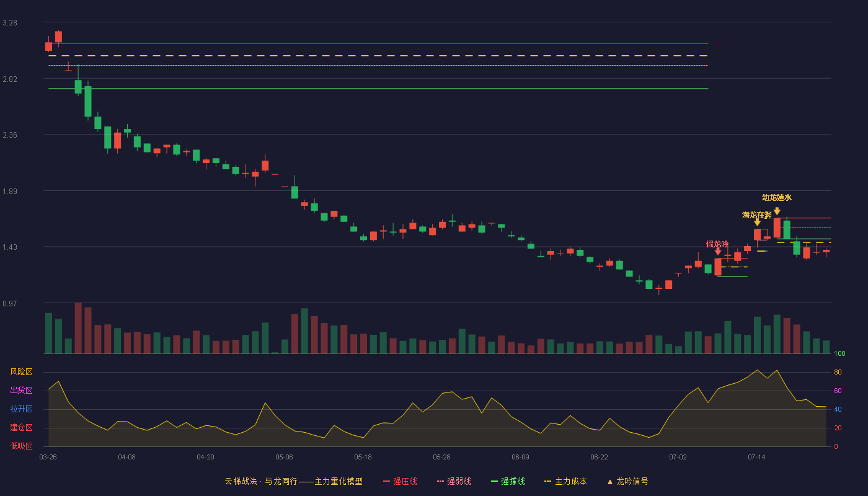Click the 2.82 price axis label
Screen dimensions: 868x496
click(x=10, y=79)
